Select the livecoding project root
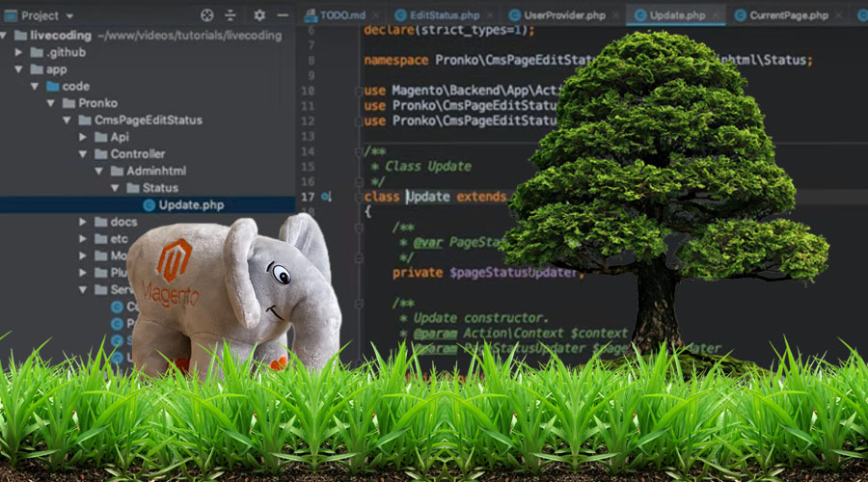The image size is (868, 482). click(x=61, y=36)
